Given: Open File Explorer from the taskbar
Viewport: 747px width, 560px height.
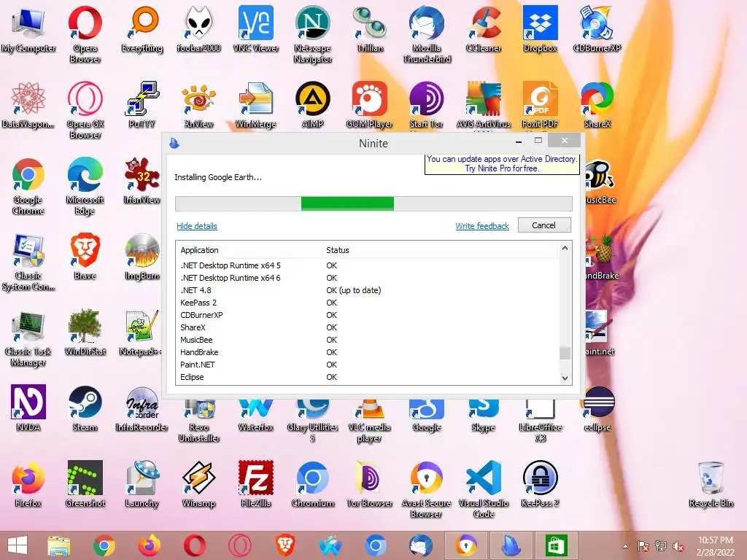Looking at the screenshot, I should (59, 545).
